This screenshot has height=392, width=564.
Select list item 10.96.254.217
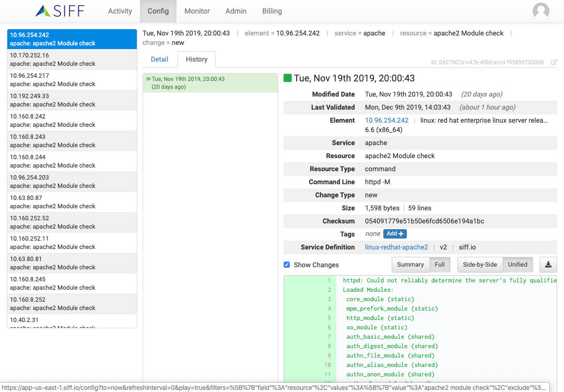pos(72,80)
